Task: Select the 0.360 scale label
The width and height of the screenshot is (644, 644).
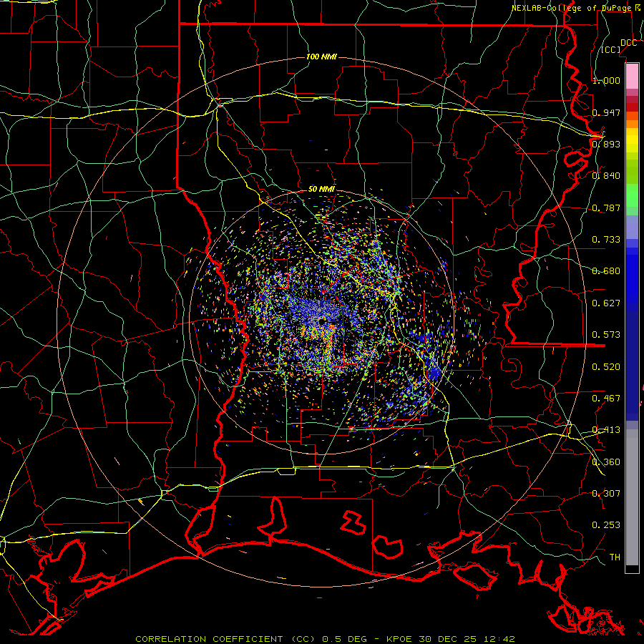Action: pyautogui.click(x=606, y=462)
